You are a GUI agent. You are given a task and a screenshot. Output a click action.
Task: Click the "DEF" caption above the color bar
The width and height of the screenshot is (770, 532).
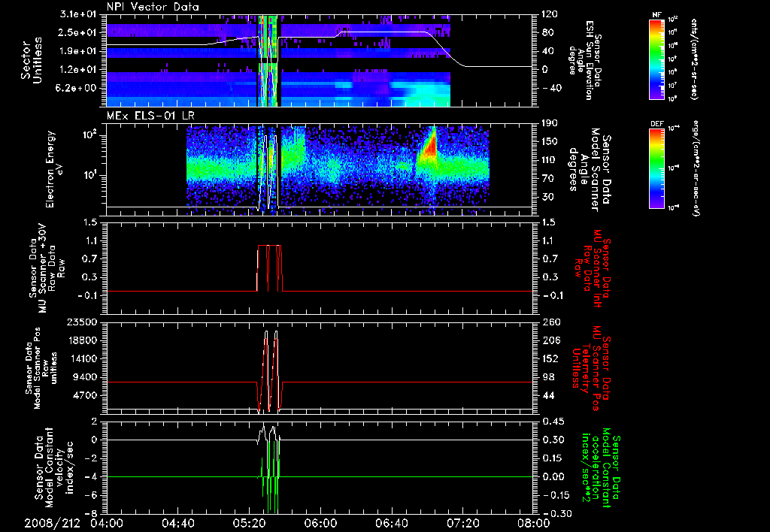point(656,124)
